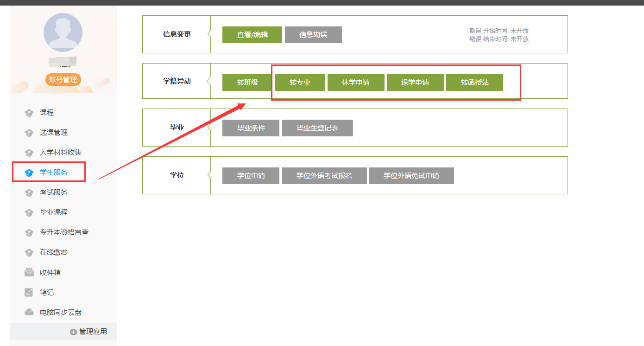Screen dimensions: 644x346
Task: Open 考试服务 in the sidebar
Action: point(53,192)
